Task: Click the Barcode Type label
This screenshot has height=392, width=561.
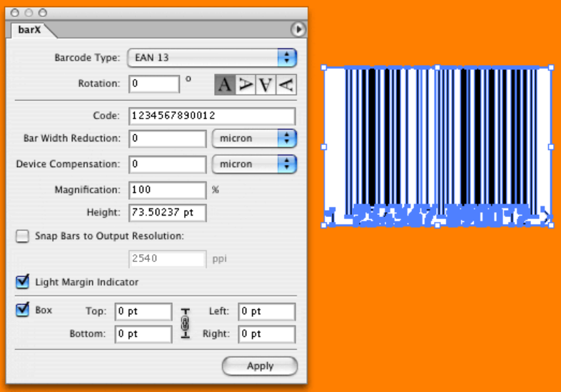Action: [x=87, y=58]
